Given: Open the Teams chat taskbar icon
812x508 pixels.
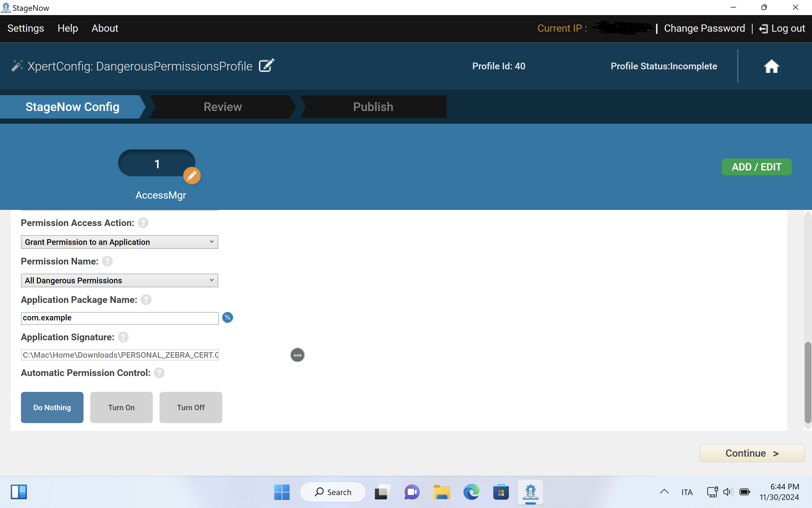Looking at the screenshot, I should coord(412,492).
